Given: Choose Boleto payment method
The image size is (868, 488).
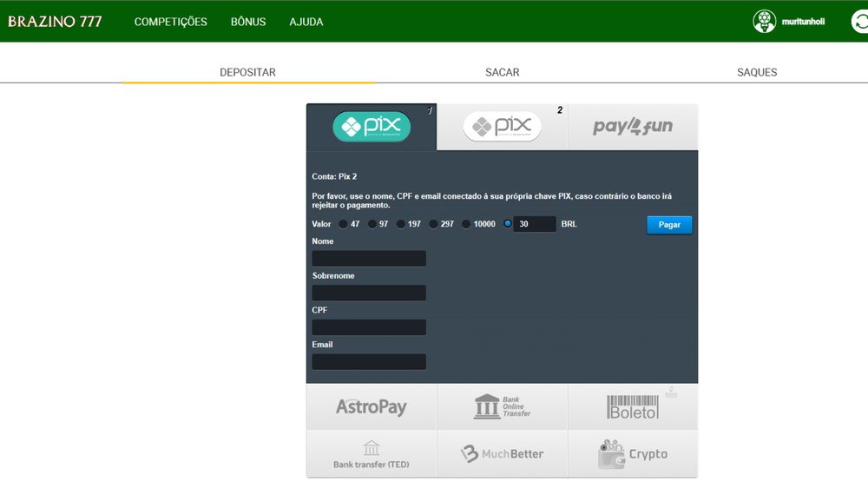Looking at the screenshot, I should coord(633,406).
